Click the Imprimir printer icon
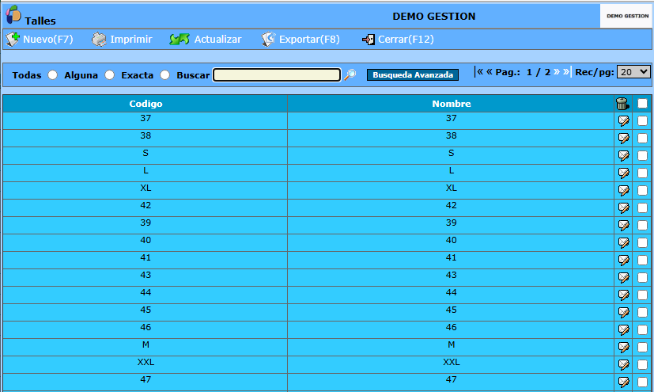This screenshot has height=392, width=654. [99, 39]
